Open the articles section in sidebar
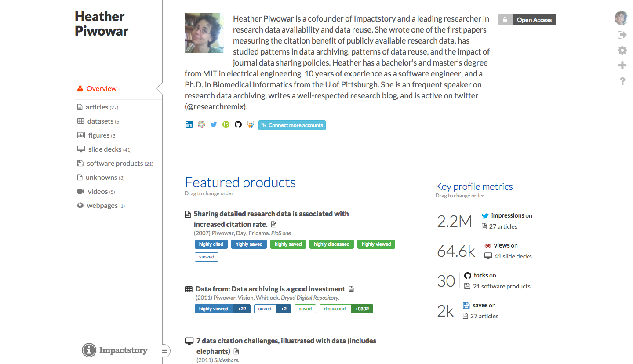The width and height of the screenshot is (633, 364). click(97, 107)
